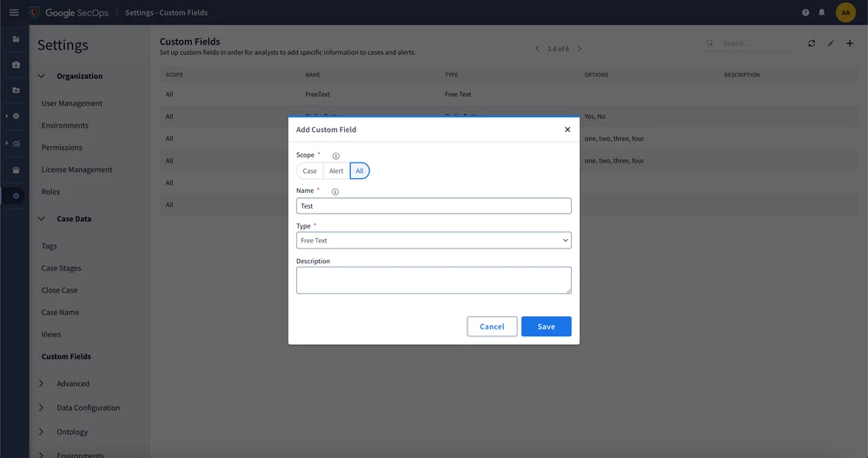
Task: Click the info icon next to Name
Action: point(335,191)
